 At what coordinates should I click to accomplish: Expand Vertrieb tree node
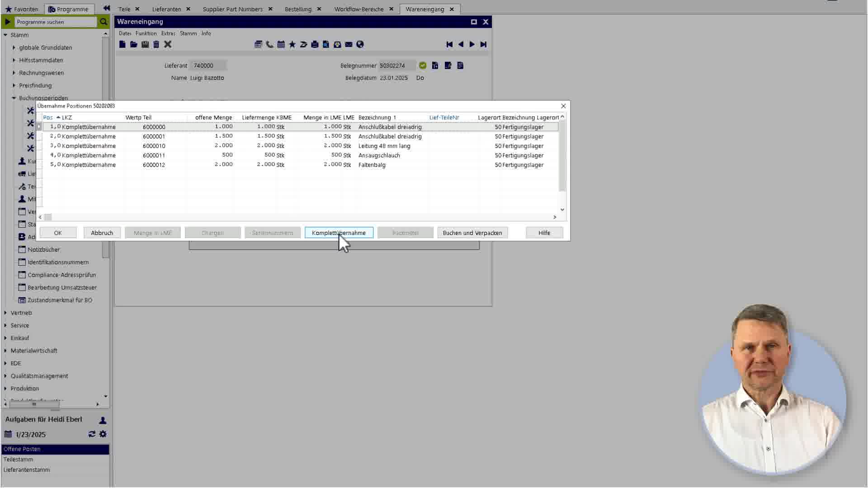(x=5, y=313)
